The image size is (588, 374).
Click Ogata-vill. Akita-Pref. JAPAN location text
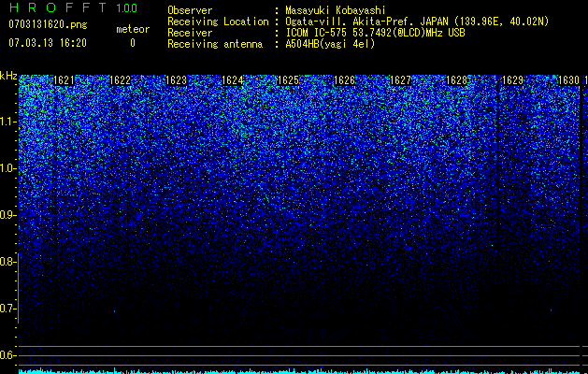(417, 22)
